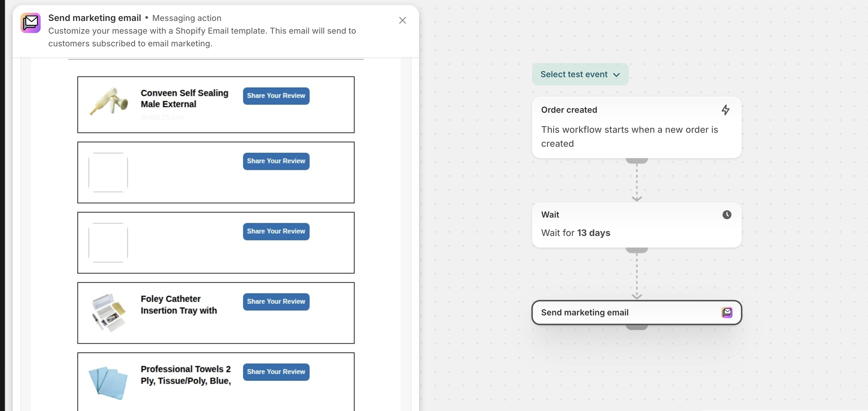Click the Send marketing email action node
The width and height of the screenshot is (868, 411).
pos(637,313)
